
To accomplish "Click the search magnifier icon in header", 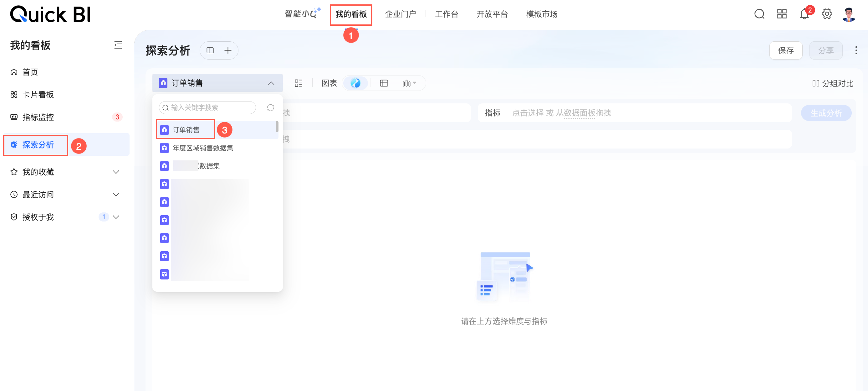I will coord(759,14).
